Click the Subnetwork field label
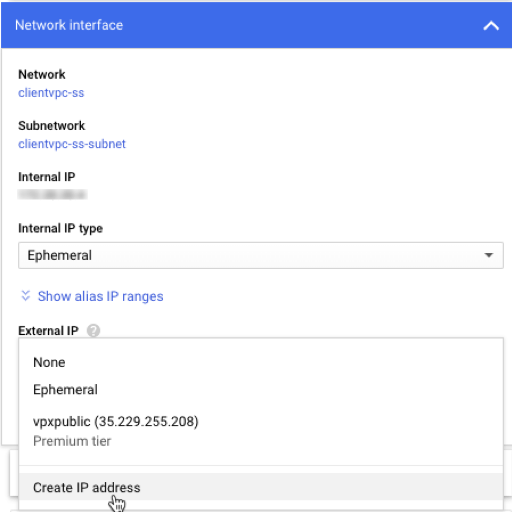 click(x=52, y=126)
